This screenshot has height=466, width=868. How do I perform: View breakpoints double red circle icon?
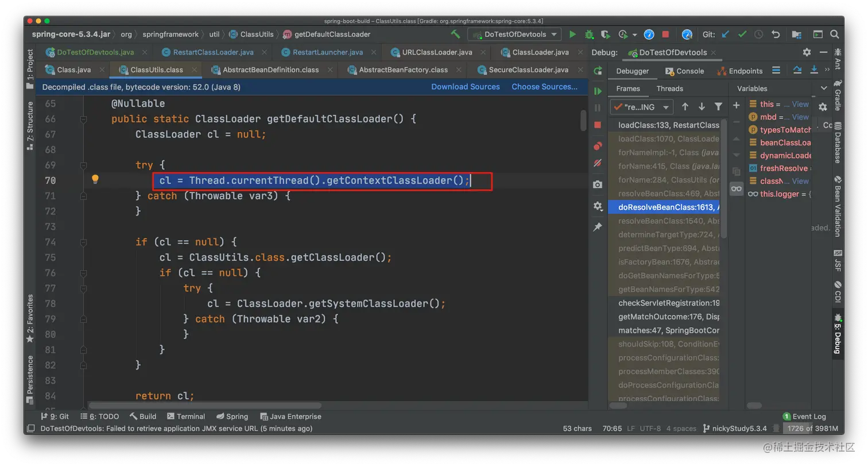tap(598, 147)
